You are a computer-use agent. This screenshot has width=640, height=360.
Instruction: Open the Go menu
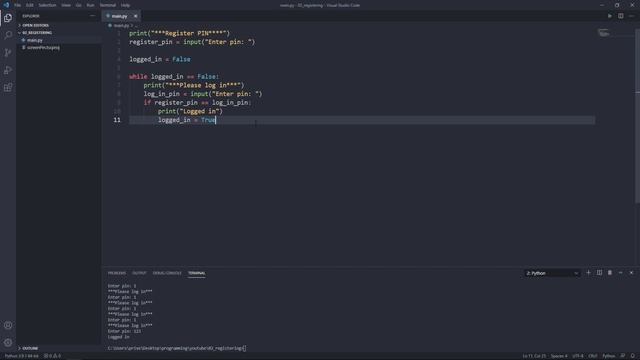pyautogui.click(x=78, y=5)
